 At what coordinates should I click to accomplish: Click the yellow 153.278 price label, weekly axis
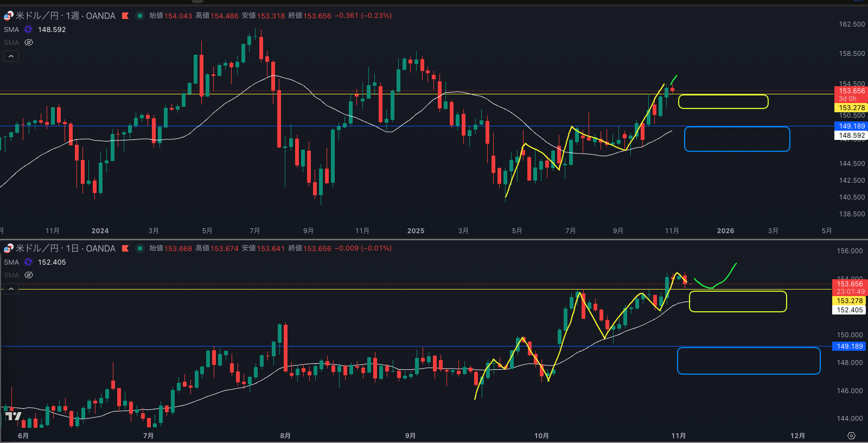(x=851, y=108)
